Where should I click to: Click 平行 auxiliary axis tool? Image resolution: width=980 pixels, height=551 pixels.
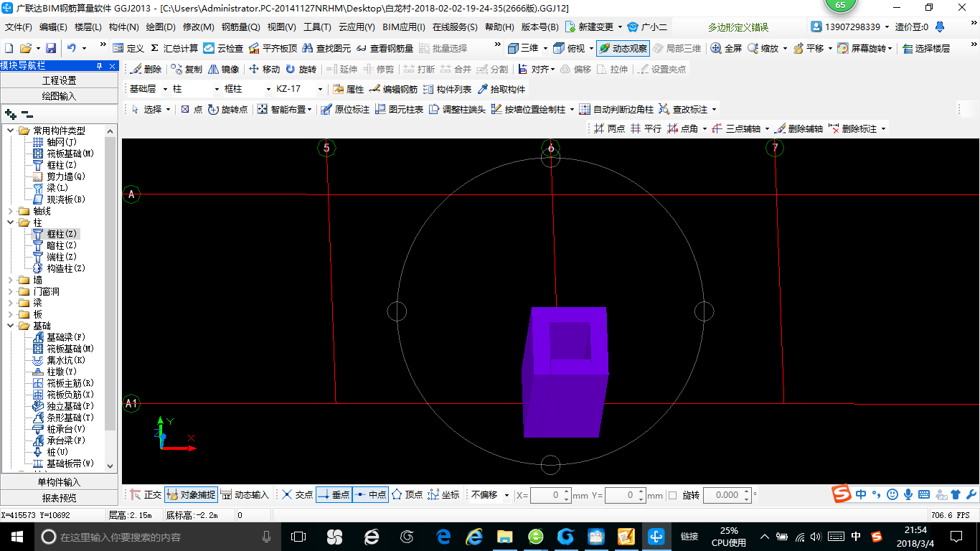(646, 128)
